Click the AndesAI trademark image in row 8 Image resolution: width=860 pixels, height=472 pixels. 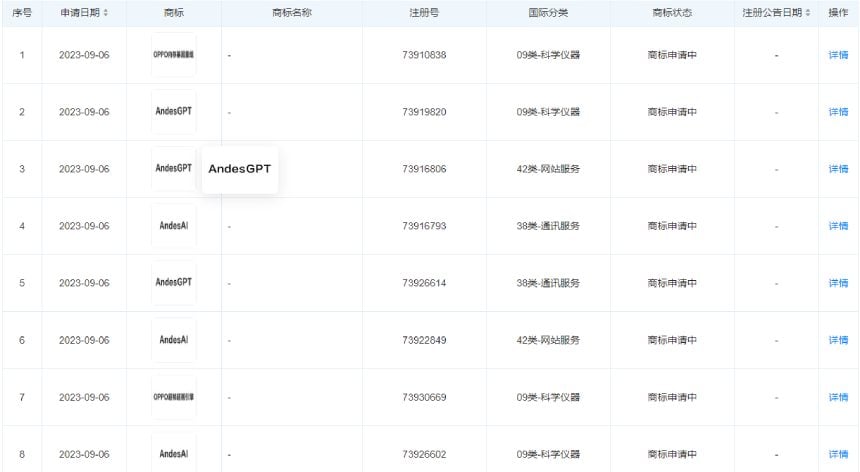click(173, 453)
